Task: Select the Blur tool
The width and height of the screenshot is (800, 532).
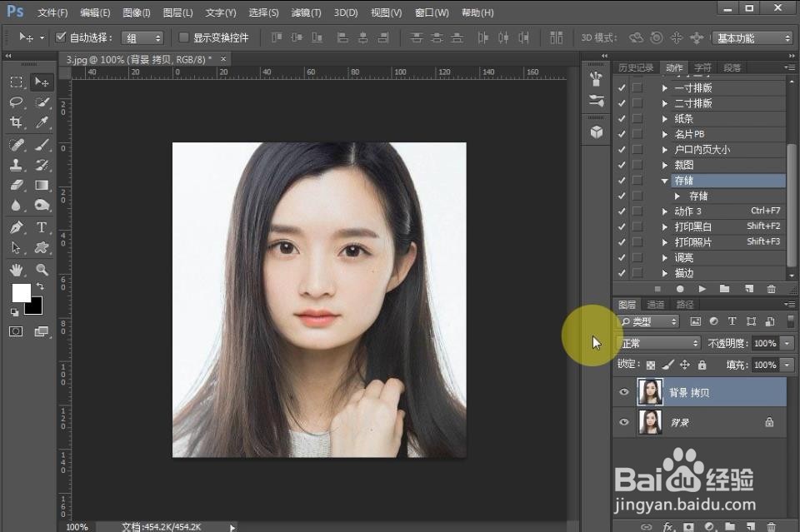Action: tap(17, 206)
